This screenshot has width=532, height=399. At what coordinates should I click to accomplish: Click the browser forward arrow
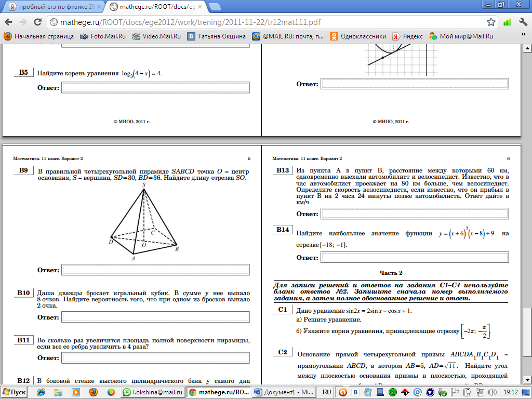[x=23, y=22]
